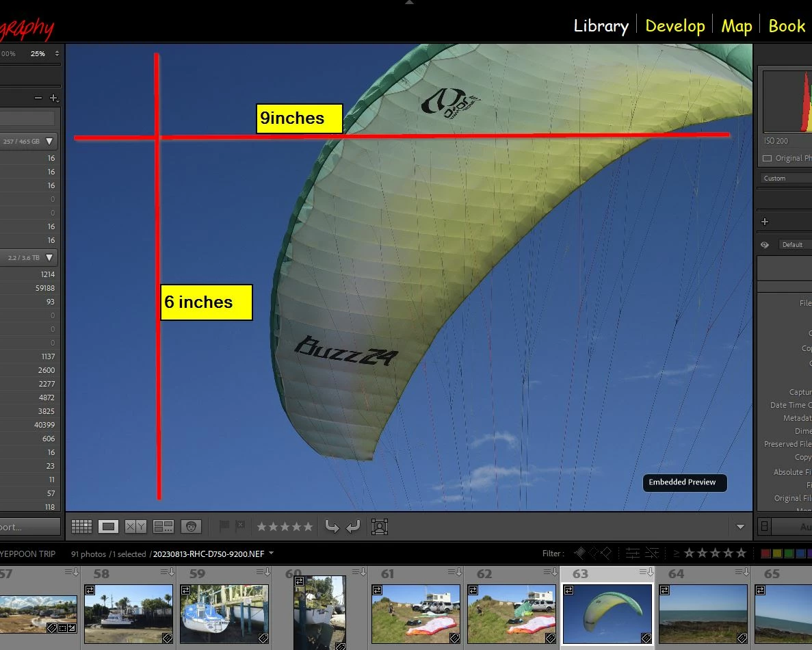Filter by star rating in filmstrip

click(715, 553)
